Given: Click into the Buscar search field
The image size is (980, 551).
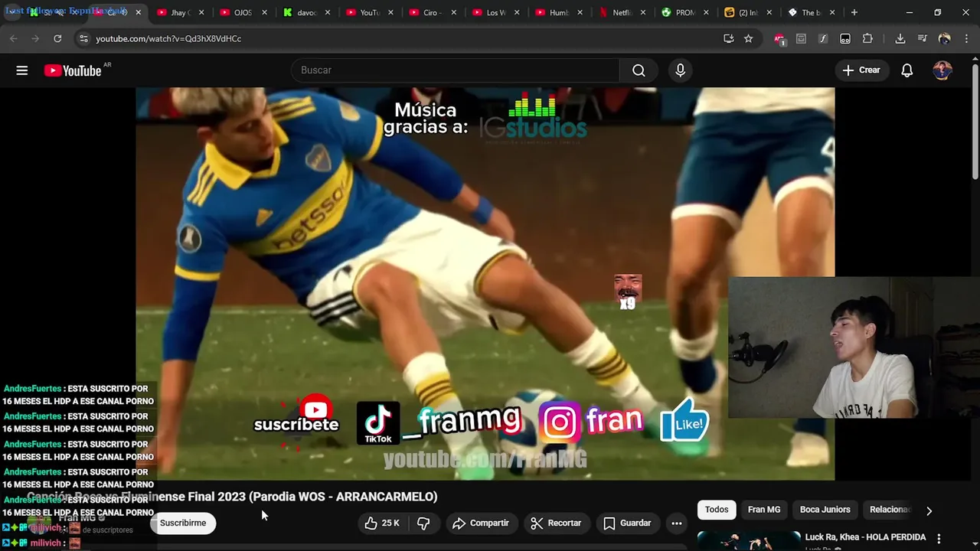Looking at the screenshot, I should point(456,70).
